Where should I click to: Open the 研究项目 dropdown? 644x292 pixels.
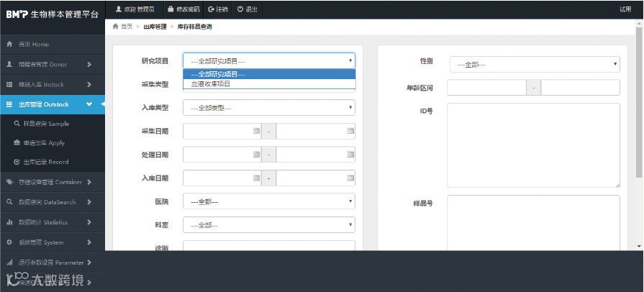point(269,61)
